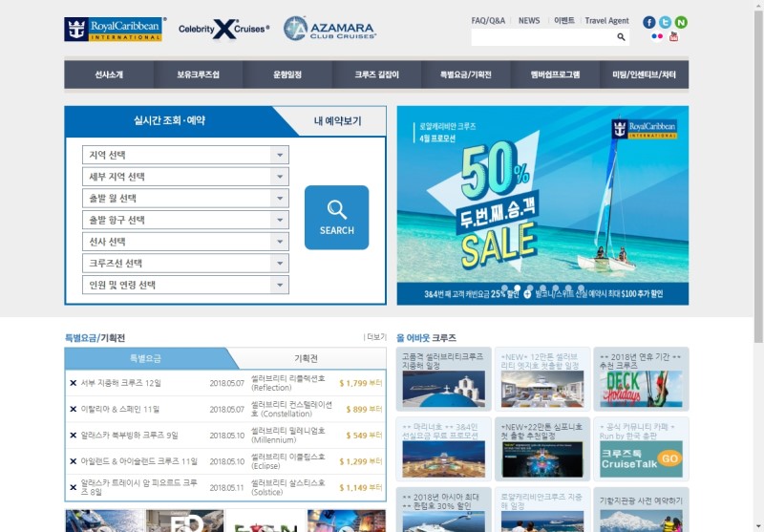Open the 미팅/인센티브/차터 menu
The width and height of the screenshot is (764, 532).
644,74
